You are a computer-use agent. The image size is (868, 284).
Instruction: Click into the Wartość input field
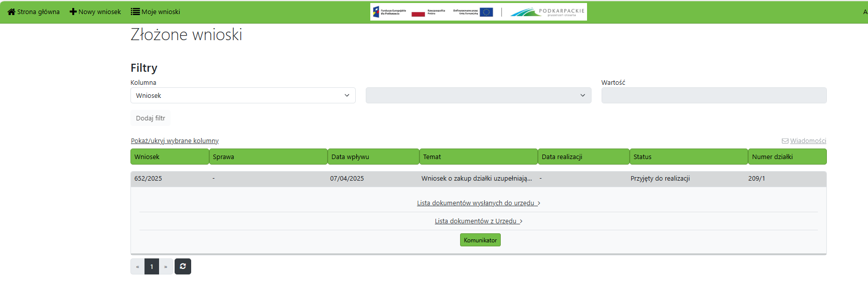(713, 95)
